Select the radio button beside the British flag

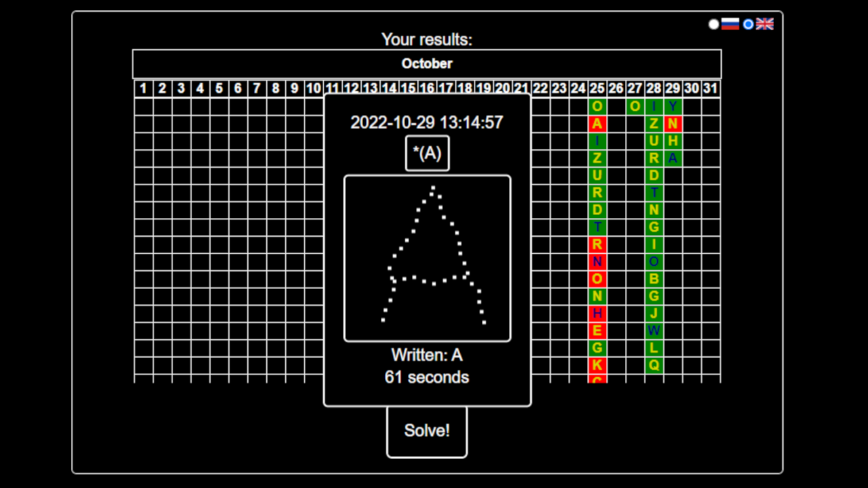tap(748, 24)
